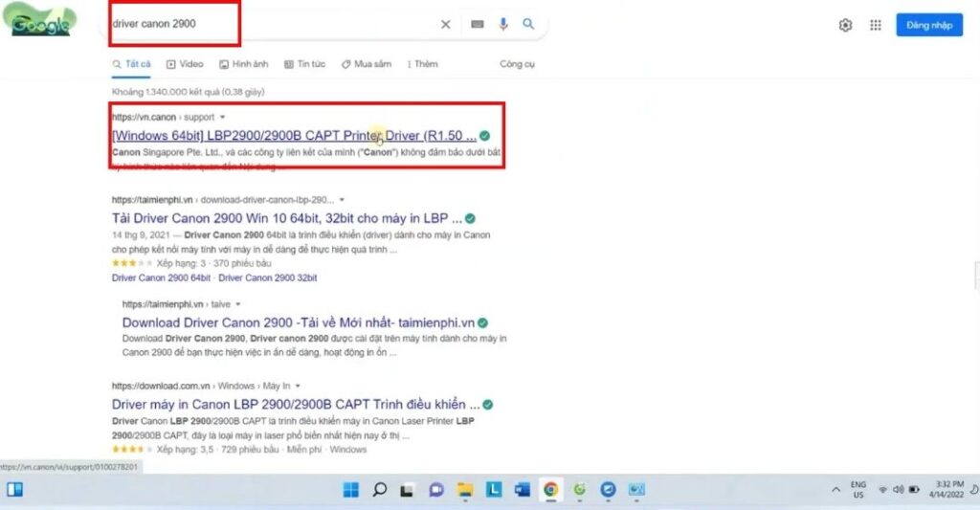Switch to the Hình ảnh images tab
Screen dimensions: 980x510
[243, 64]
